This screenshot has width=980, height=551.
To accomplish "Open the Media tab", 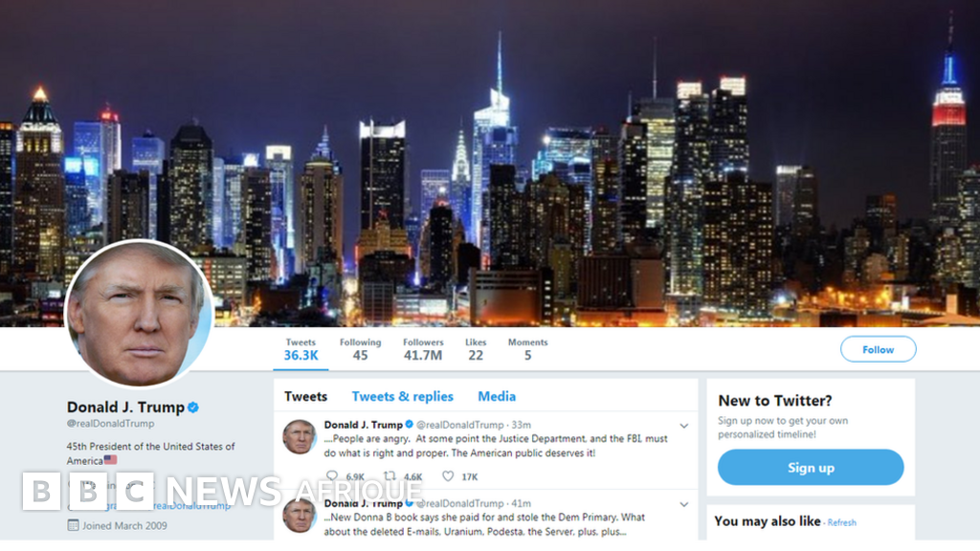I will pos(497,397).
